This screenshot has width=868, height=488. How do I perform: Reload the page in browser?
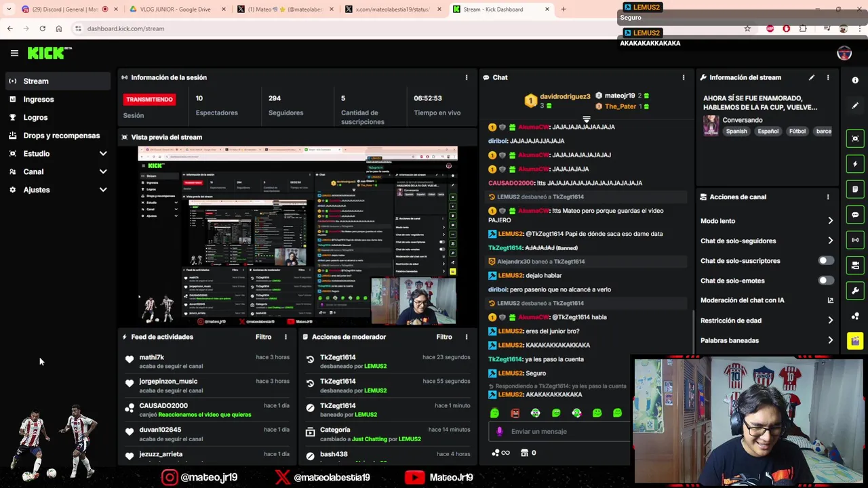[42, 28]
